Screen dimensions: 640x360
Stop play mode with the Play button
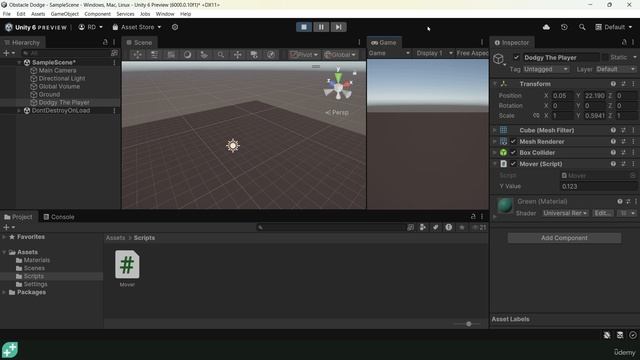click(x=304, y=27)
